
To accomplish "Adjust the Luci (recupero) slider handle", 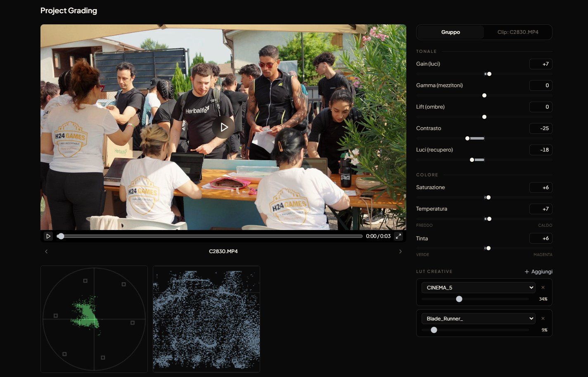I will tap(472, 160).
